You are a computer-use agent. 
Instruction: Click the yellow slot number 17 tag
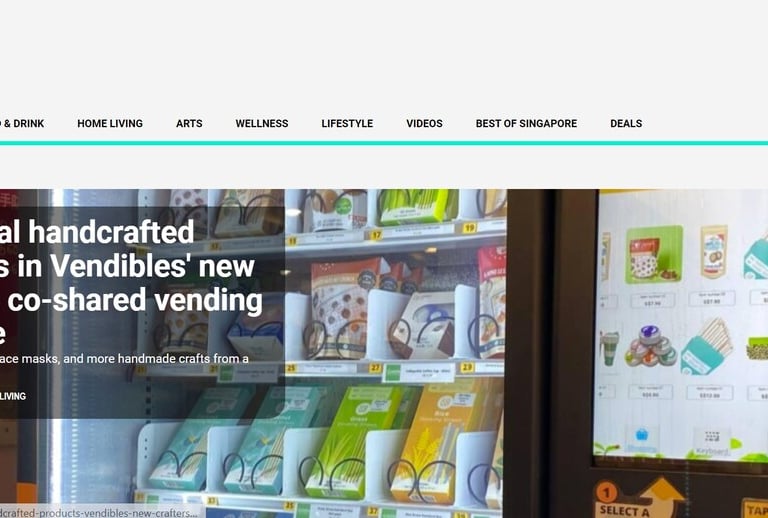tap(376, 235)
